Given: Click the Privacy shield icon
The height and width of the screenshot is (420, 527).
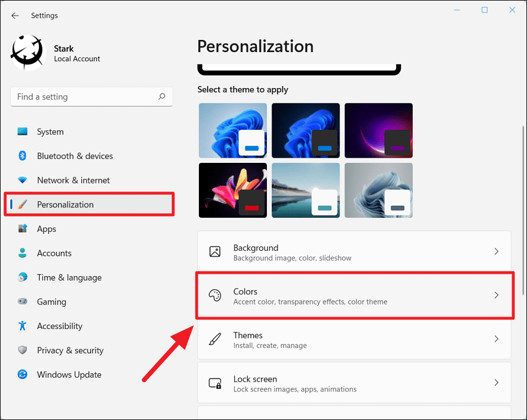Looking at the screenshot, I should 22,350.
